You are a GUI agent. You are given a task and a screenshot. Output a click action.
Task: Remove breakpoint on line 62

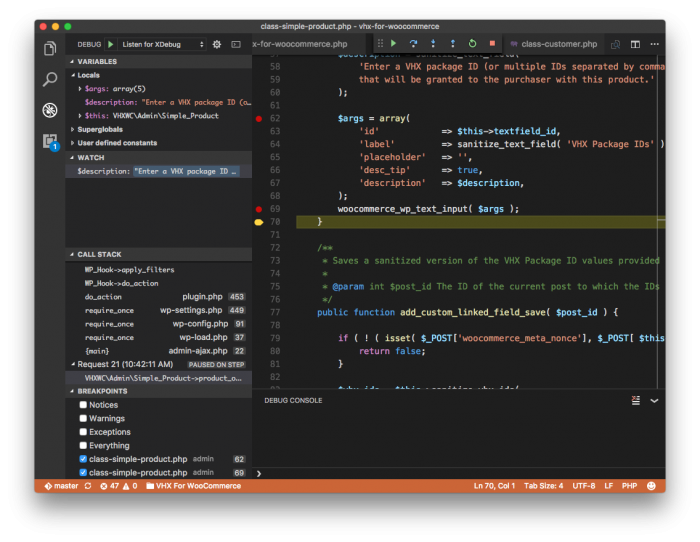258,119
